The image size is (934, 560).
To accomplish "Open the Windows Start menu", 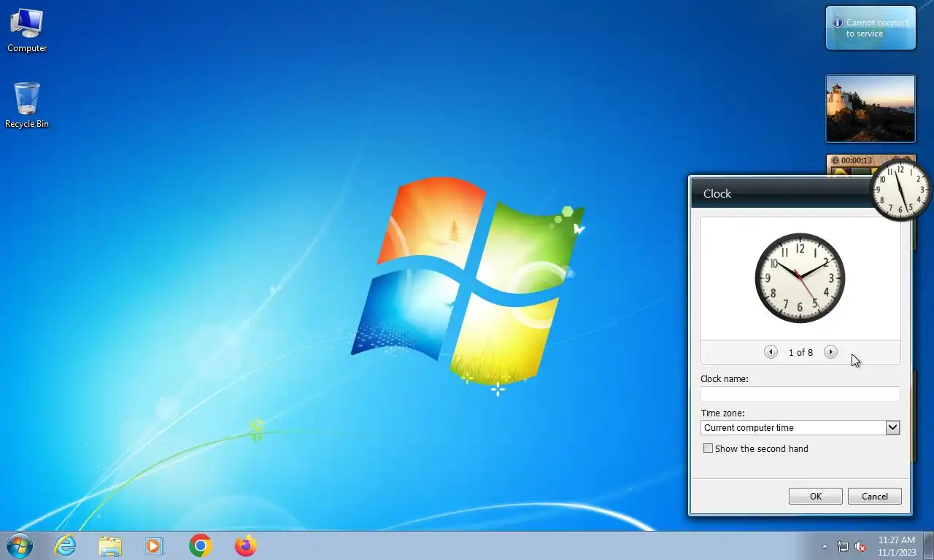I will [20, 545].
